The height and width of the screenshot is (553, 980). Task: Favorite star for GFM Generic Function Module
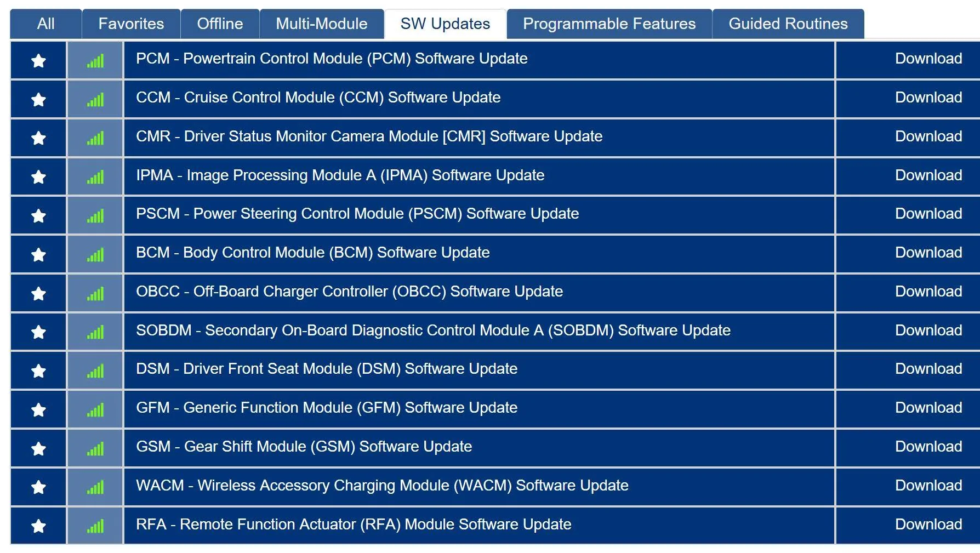[x=38, y=409]
